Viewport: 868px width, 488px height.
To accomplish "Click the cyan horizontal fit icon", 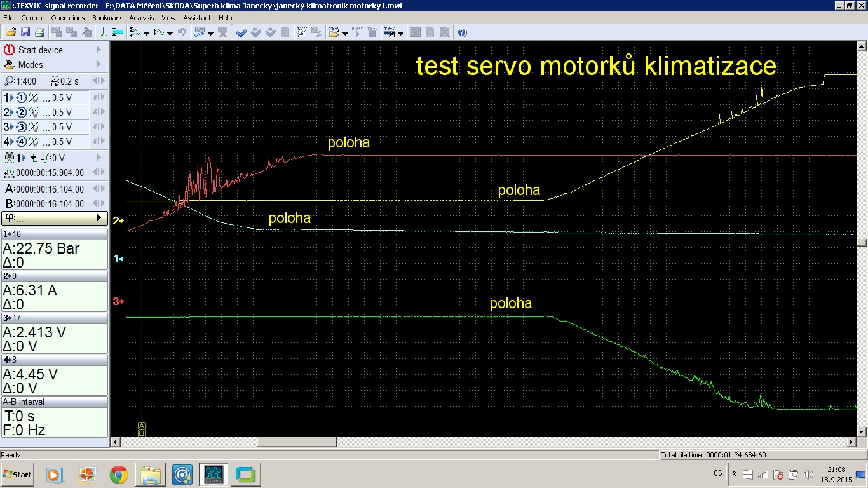I will 118,32.
